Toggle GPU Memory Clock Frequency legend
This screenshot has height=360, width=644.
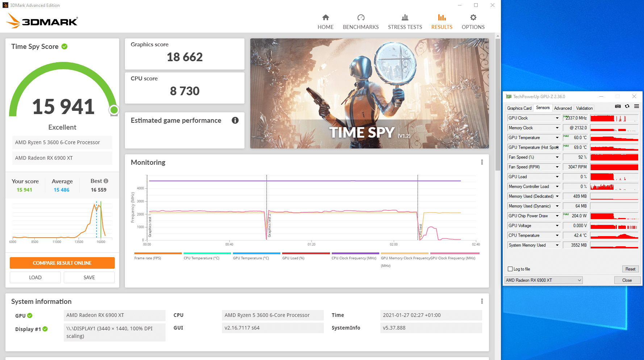[x=405, y=260]
